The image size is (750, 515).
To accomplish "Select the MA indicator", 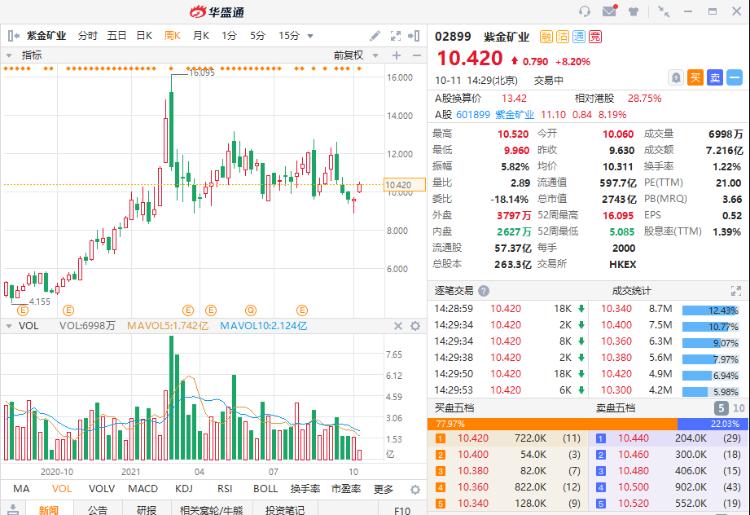I will [x=22, y=489].
